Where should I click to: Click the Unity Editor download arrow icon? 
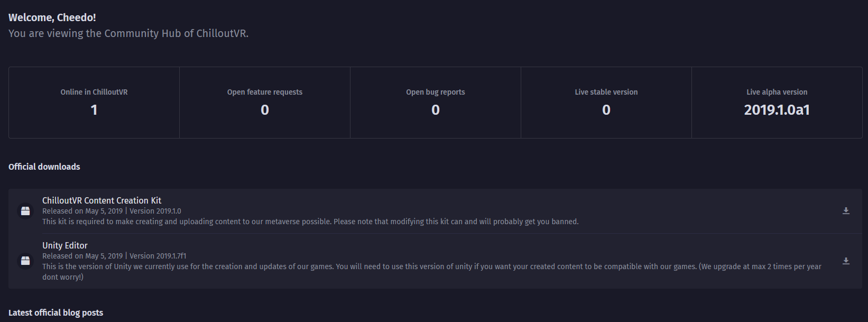(x=846, y=261)
